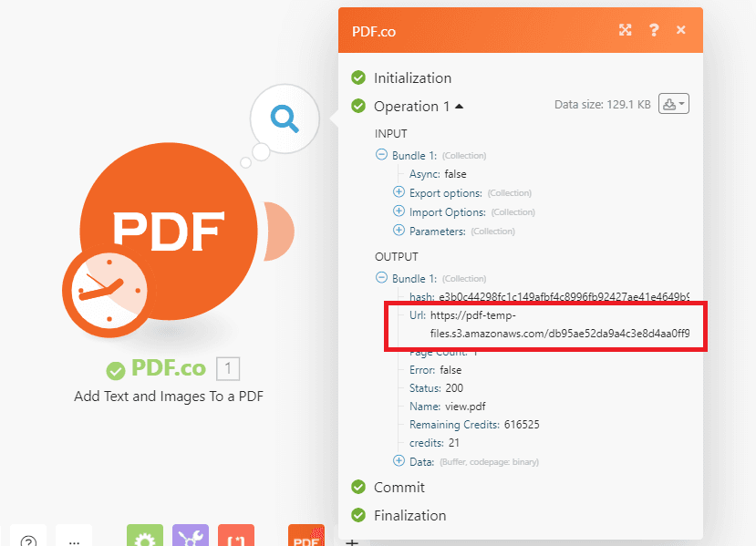Open help via the question mark in header
Image resolution: width=756 pixels, height=546 pixels.
654,30
